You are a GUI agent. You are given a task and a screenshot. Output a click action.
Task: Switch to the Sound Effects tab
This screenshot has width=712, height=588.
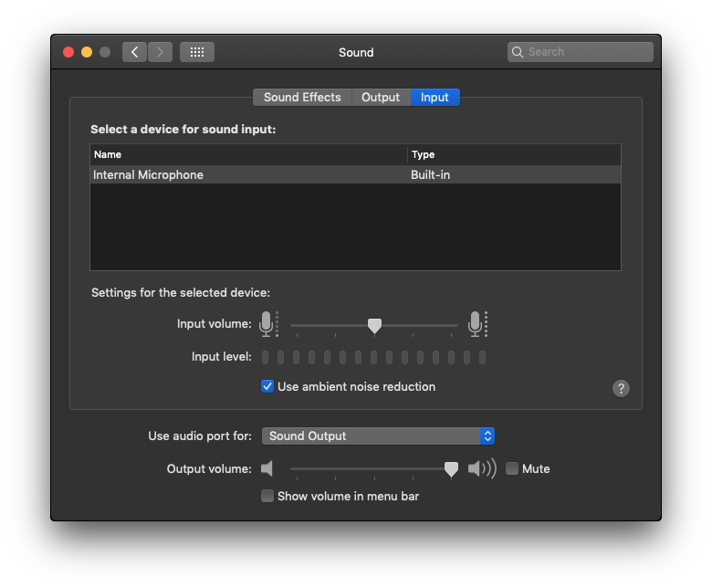pyautogui.click(x=302, y=97)
